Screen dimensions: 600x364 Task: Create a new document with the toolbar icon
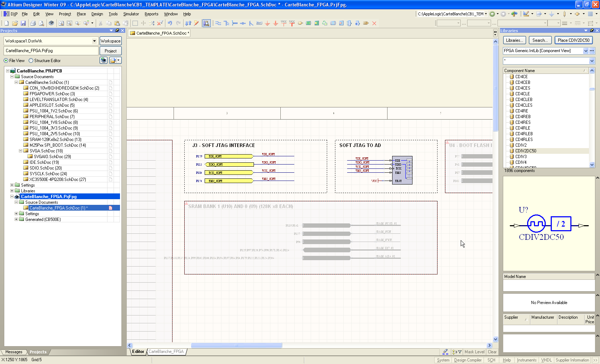coord(6,23)
